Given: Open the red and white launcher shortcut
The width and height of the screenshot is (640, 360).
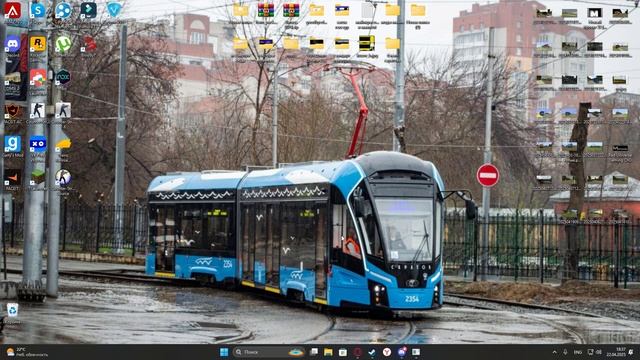Looking at the screenshot, I should tap(38, 78).
